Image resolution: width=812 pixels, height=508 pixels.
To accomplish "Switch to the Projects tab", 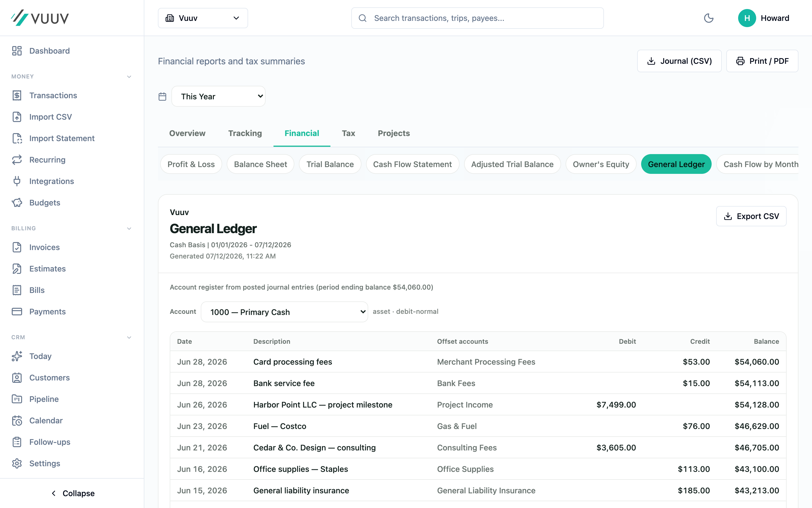I will 394,133.
